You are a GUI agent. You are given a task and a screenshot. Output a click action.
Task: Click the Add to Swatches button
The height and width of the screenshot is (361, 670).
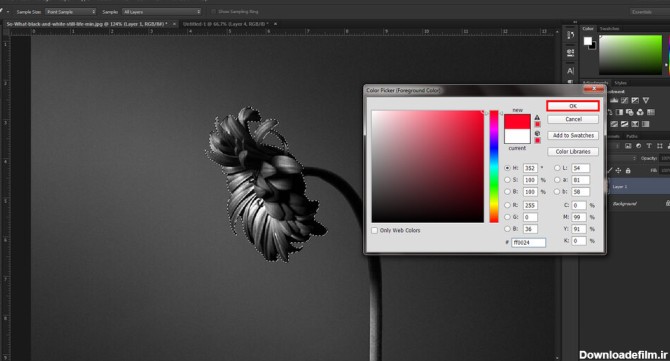click(573, 135)
